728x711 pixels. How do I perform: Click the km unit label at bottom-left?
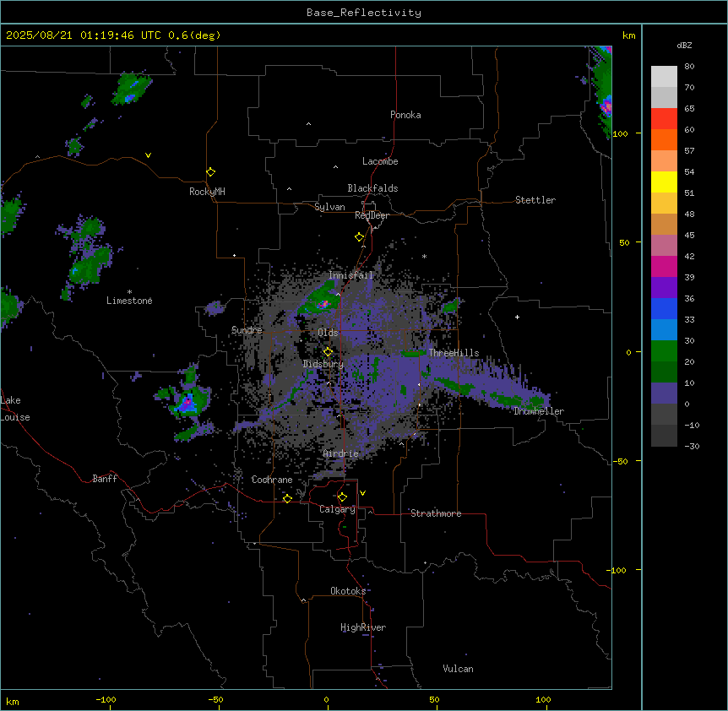(13, 701)
